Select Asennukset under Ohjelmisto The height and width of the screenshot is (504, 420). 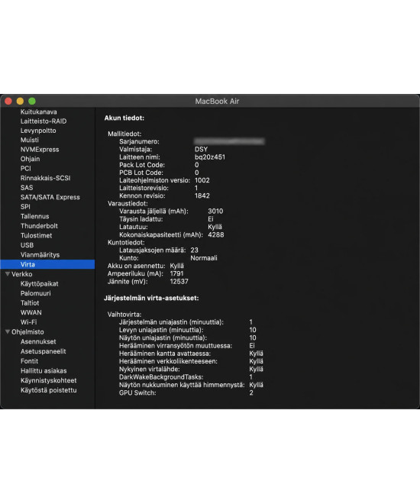[38, 341]
